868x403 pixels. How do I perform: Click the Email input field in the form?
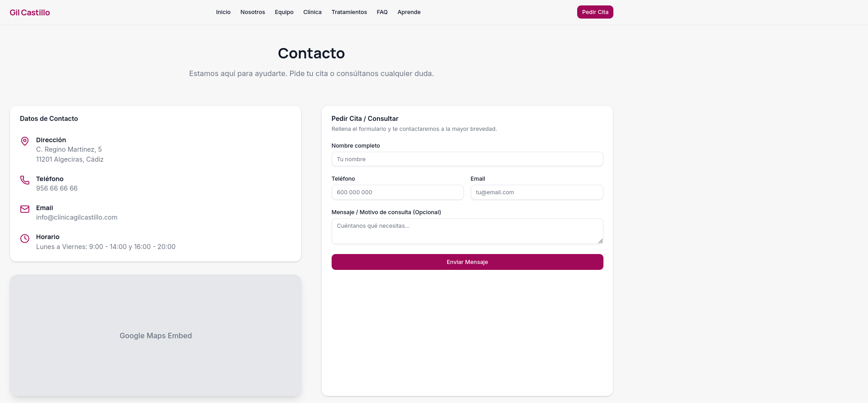tap(537, 192)
